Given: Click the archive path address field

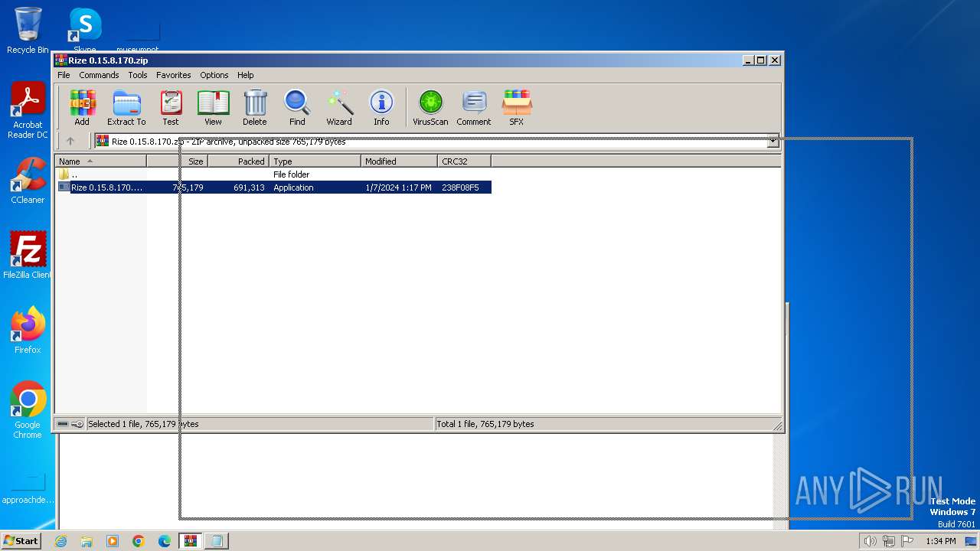Looking at the screenshot, I should pos(437,142).
